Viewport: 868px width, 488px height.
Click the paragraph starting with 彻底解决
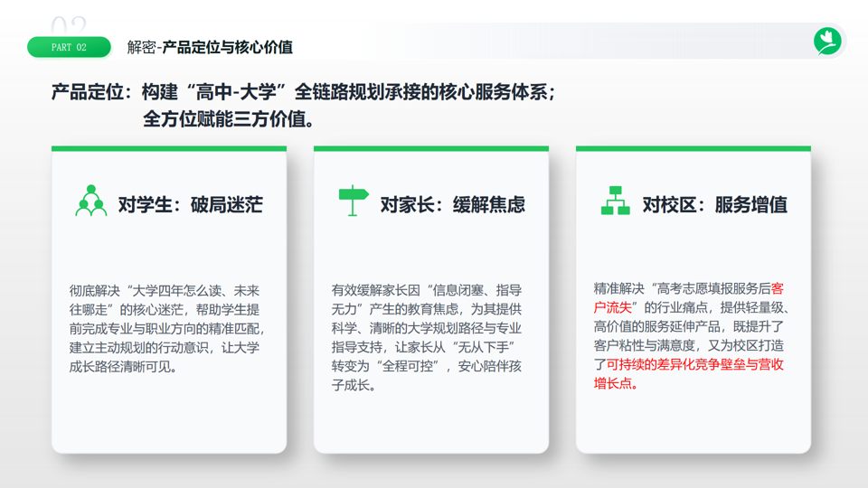pyautogui.click(x=167, y=329)
